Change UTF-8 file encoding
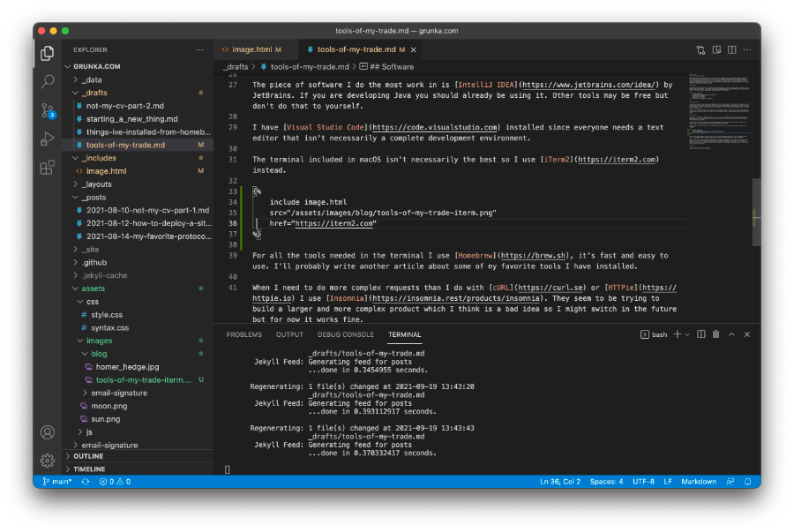 [643, 482]
